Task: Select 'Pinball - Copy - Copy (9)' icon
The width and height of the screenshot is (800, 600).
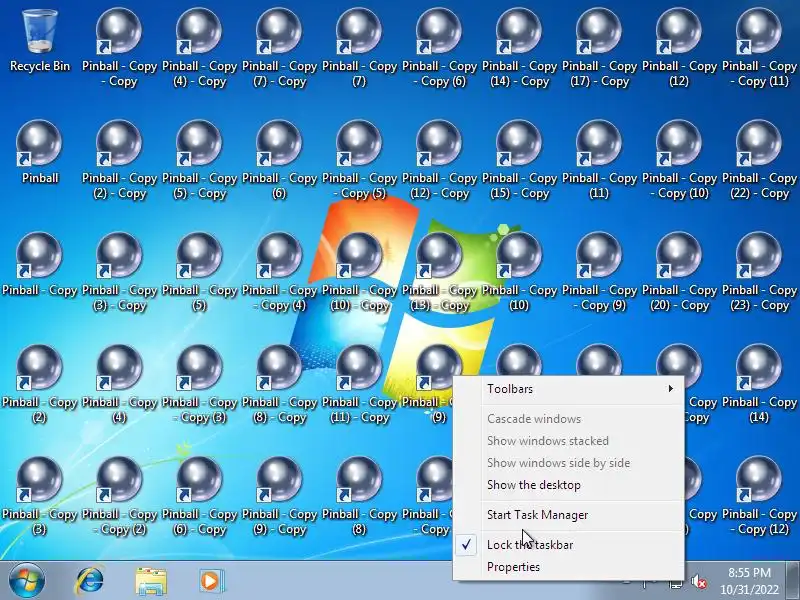Action: point(599,271)
